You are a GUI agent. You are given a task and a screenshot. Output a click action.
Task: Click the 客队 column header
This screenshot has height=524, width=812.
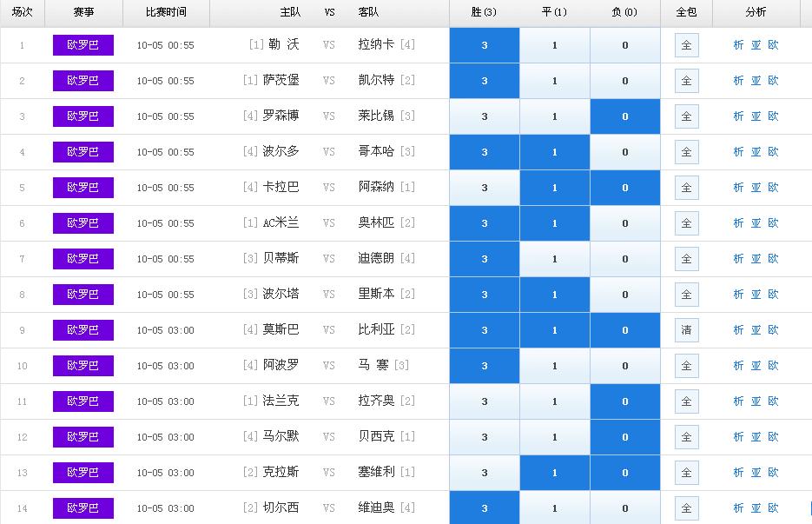tap(368, 12)
